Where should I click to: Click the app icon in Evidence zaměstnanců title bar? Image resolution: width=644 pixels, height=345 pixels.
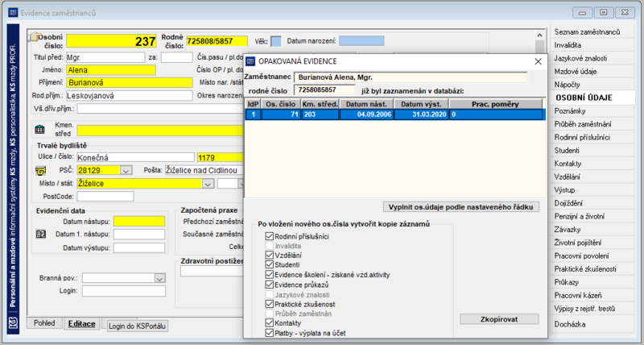(13, 13)
